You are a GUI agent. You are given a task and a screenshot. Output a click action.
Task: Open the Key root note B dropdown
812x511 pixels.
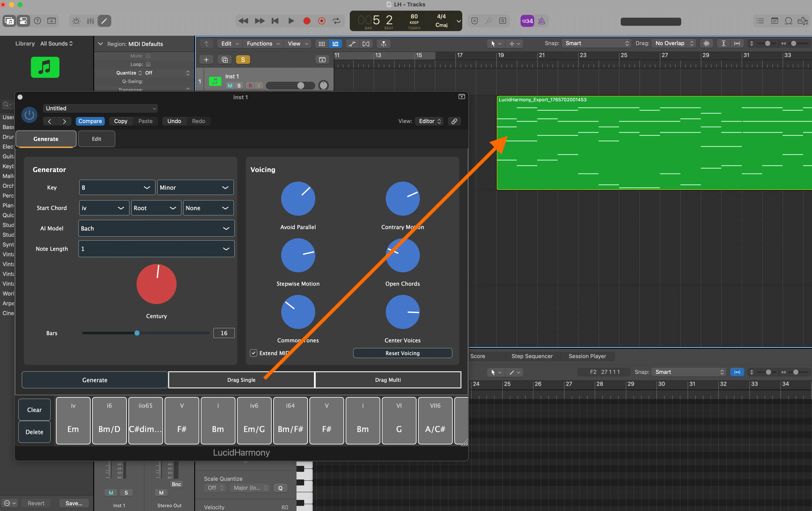point(117,187)
